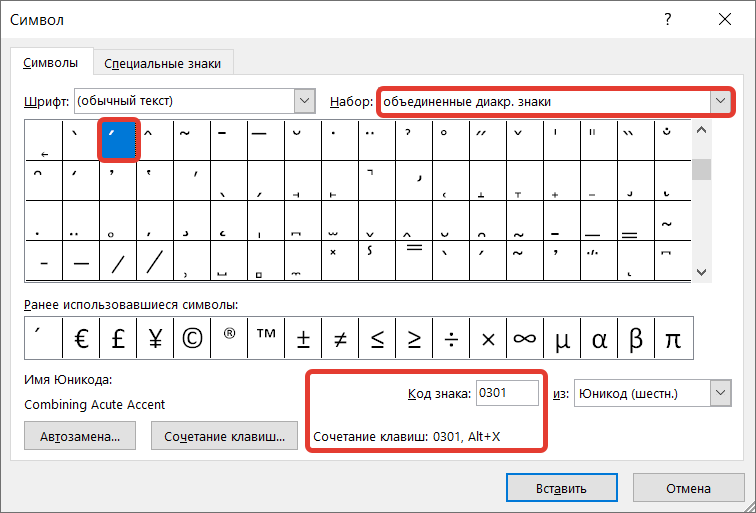Select the highlighted combining acute accent cell
This screenshot has width=756, height=513.
[119, 140]
